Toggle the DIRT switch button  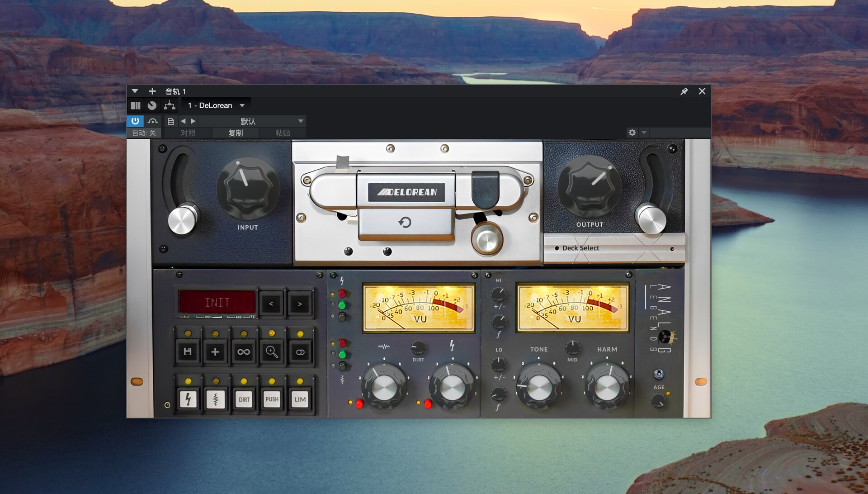[x=244, y=399]
